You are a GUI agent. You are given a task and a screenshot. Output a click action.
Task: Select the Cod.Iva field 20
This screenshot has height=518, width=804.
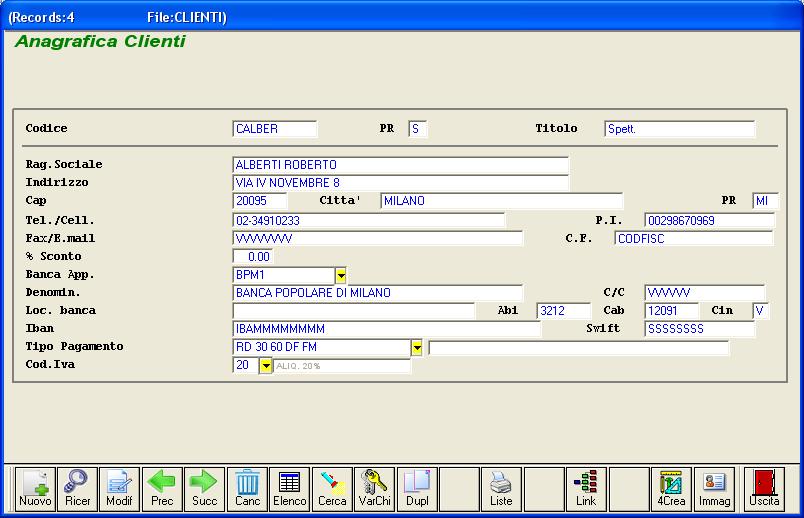[246, 365]
